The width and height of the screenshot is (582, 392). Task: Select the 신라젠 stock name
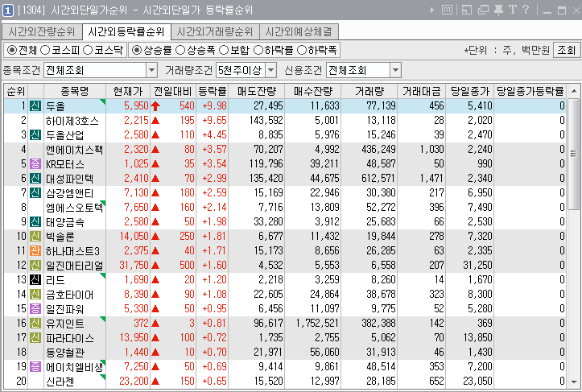pos(60,382)
